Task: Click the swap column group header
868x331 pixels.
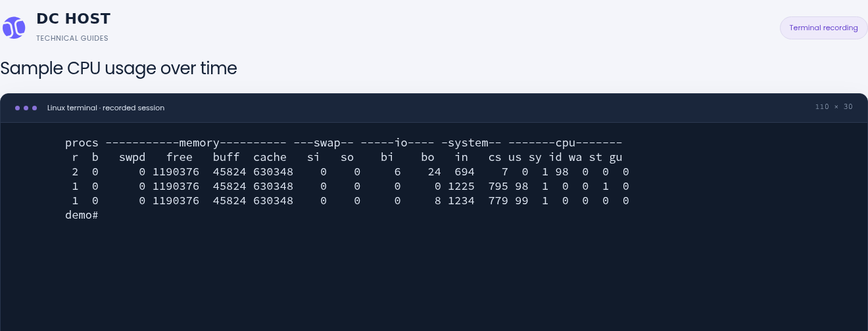Action: coord(324,143)
